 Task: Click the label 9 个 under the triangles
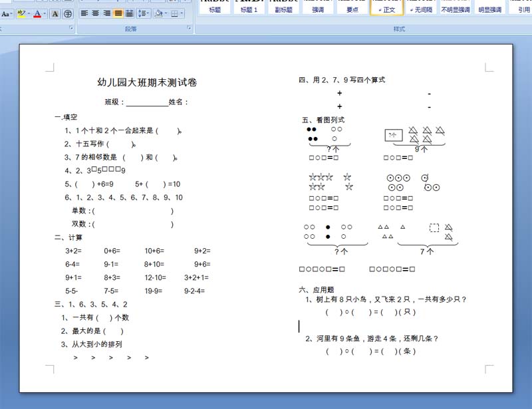click(x=421, y=150)
